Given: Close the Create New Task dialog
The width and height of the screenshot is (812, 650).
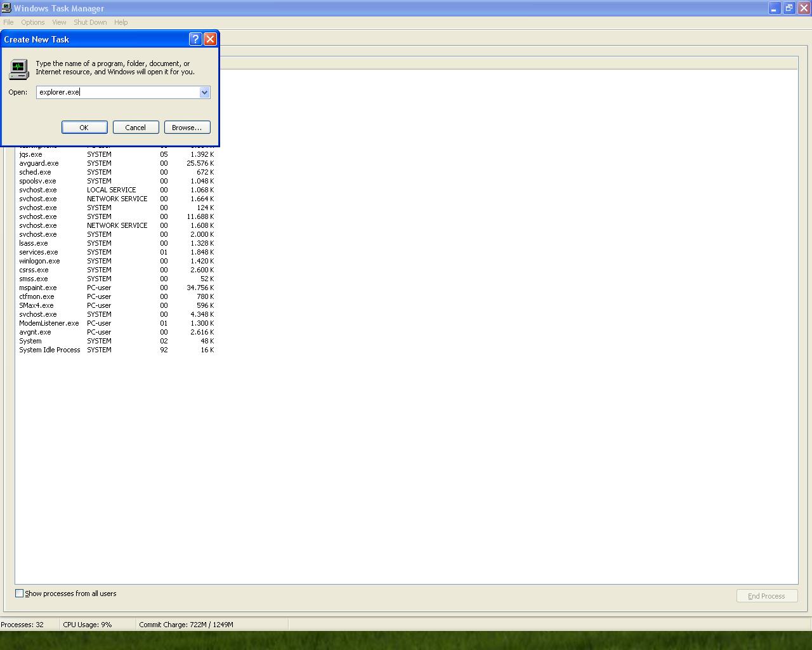Looking at the screenshot, I should click(x=210, y=39).
